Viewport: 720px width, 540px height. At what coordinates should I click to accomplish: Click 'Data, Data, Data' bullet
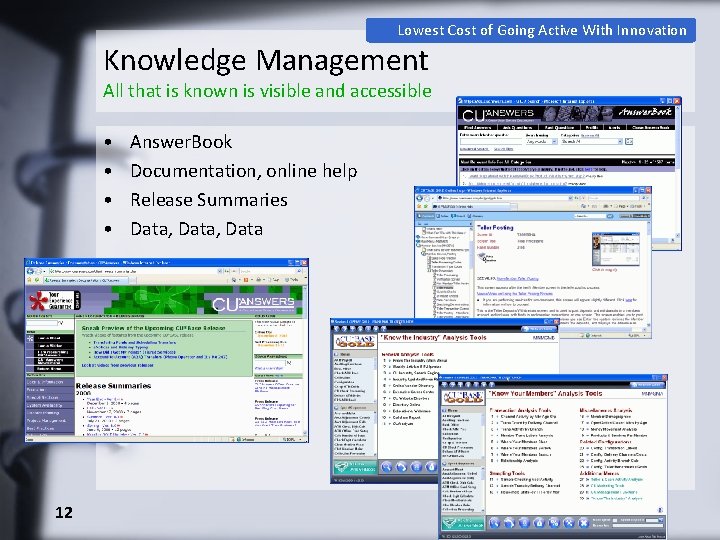[197, 229]
